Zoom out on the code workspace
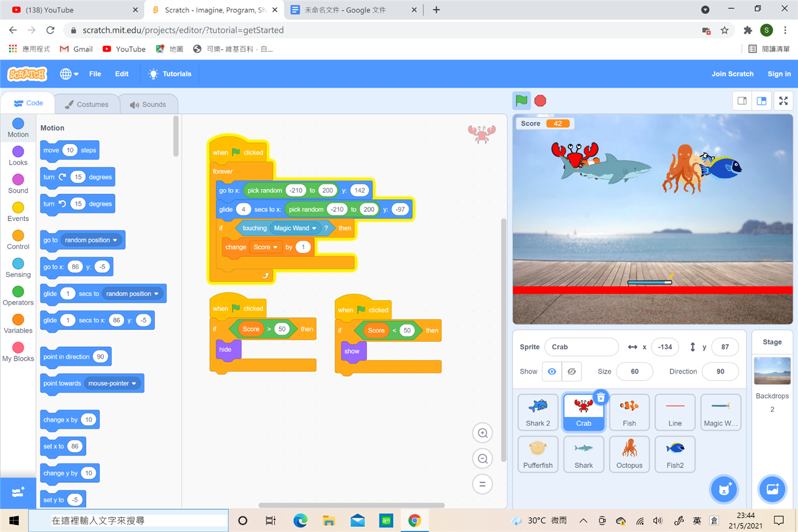 [482, 459]
